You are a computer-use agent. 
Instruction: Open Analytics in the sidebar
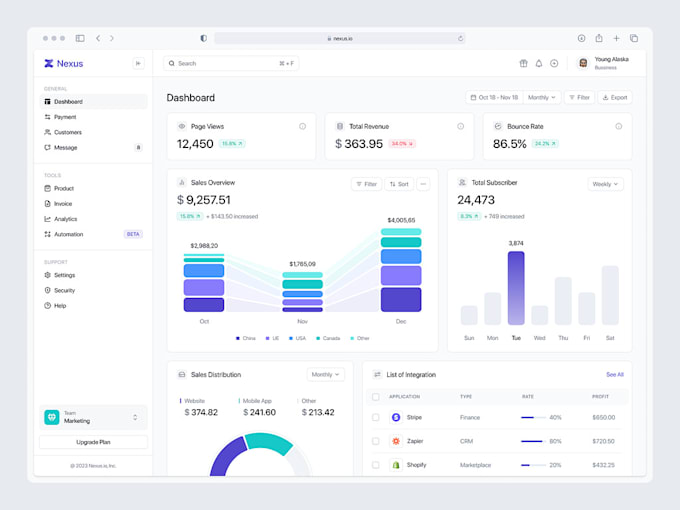coord(65,219)
